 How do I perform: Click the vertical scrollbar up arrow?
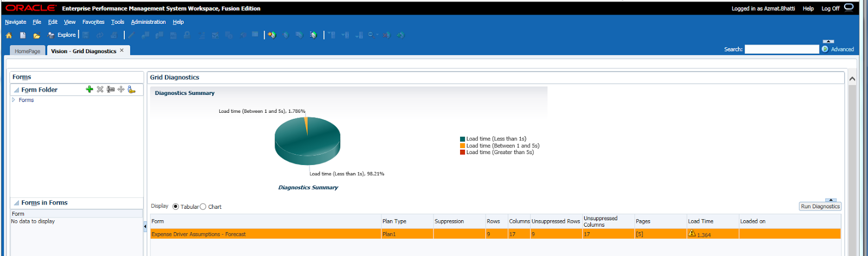(852, 79)
